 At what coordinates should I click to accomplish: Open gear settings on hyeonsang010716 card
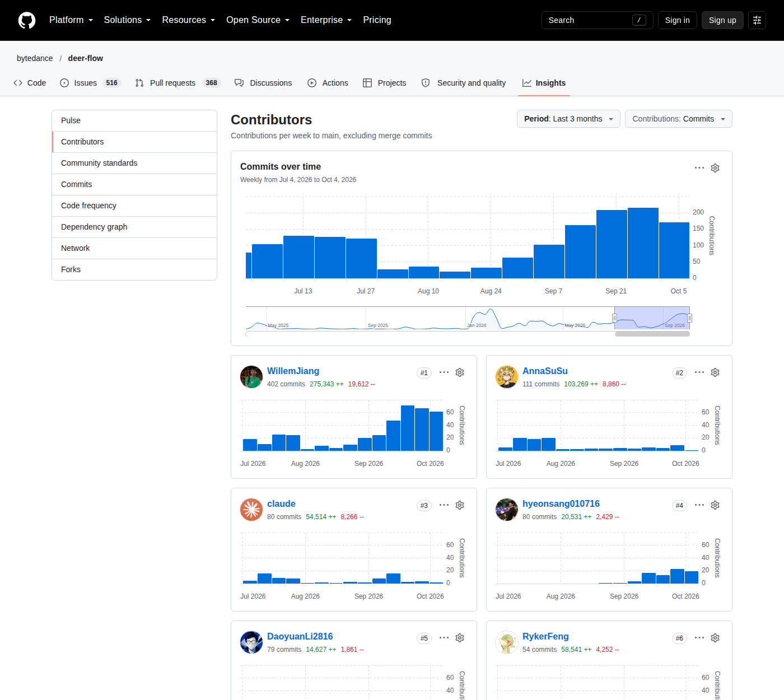(715, 505)
